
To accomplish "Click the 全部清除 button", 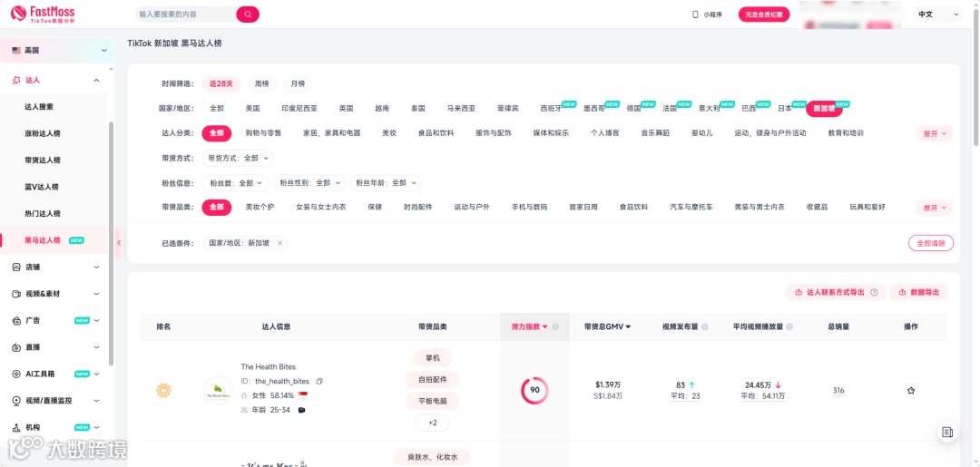I will (931, 243).
